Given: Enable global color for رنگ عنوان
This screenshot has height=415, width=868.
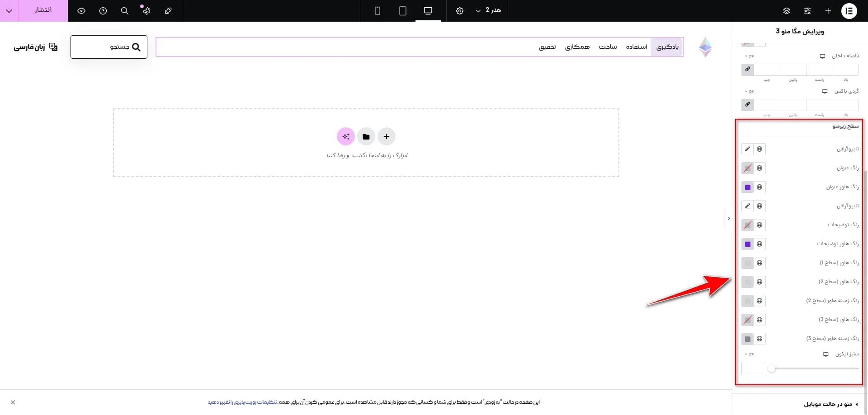Looking at the screenshot, I should click(x=760, y=168).
